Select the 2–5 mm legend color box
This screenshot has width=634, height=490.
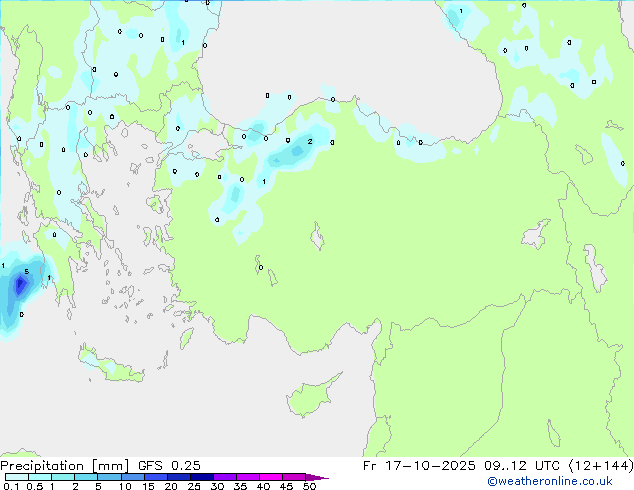tap(86, 477)
